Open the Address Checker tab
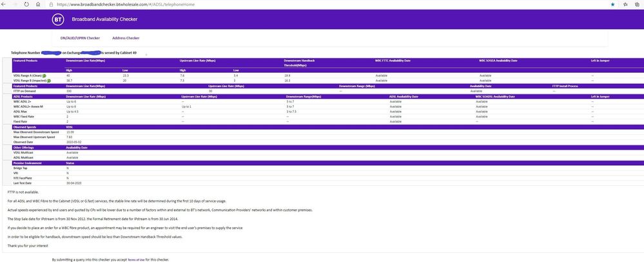The height and width of the screenshot is (262, 644). (126, 38)
